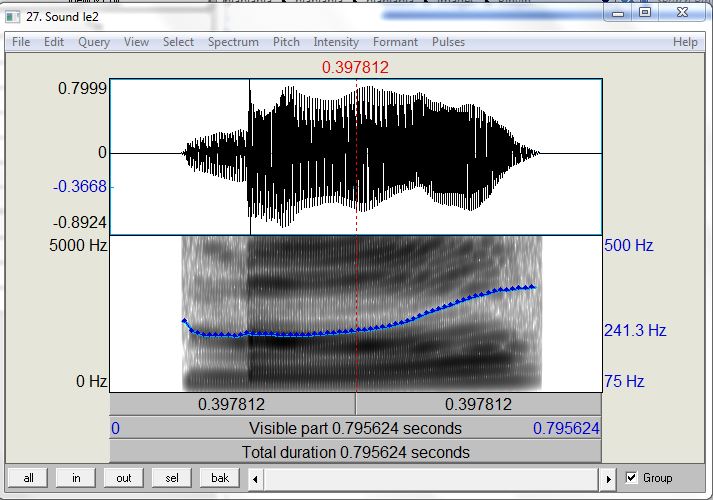Open the Intensity menu
This screenshot has height=500, width=713.
[336, 42]
